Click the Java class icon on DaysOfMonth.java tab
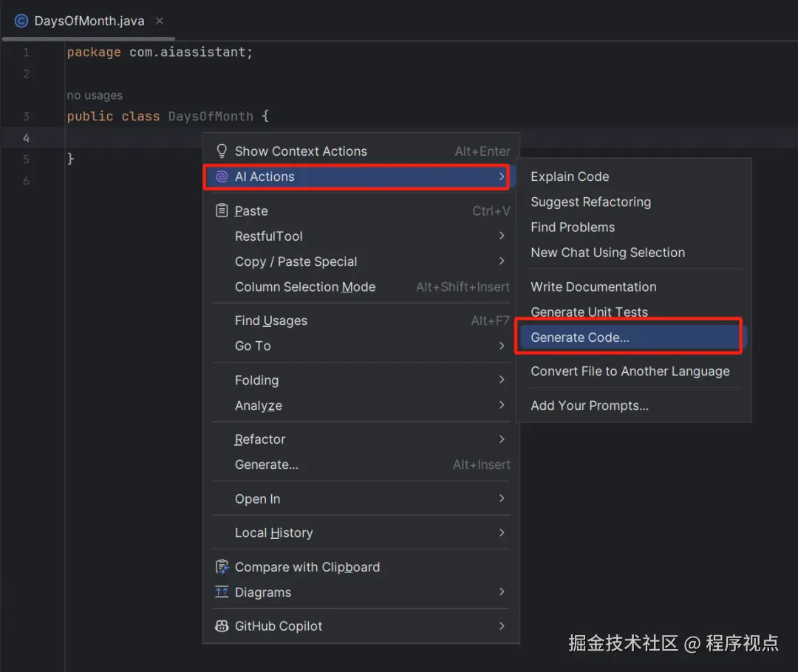Image resolution: width=798 pixels, height=672 pixels. point(21,21)
